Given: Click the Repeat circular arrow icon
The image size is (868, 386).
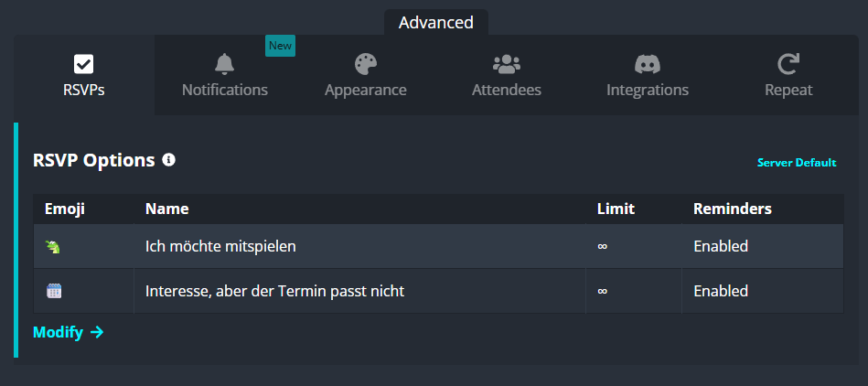Looking at the screenshot, I should (x=788, y=64).
